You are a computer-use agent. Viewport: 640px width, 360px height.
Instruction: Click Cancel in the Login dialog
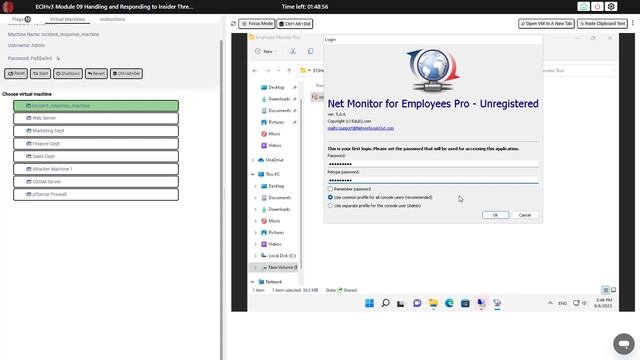[x=524, y=215]
